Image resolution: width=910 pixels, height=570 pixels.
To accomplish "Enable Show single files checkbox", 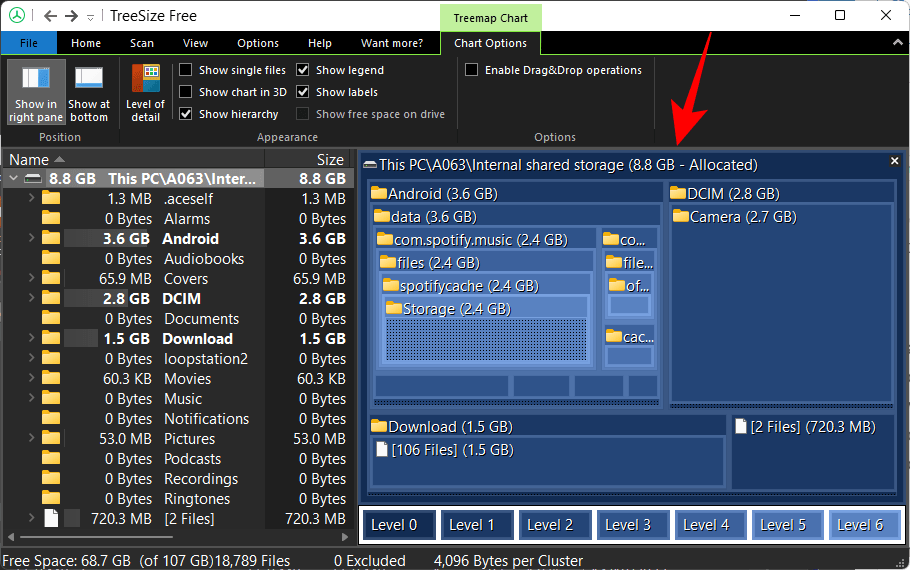I will click(186, 70).
